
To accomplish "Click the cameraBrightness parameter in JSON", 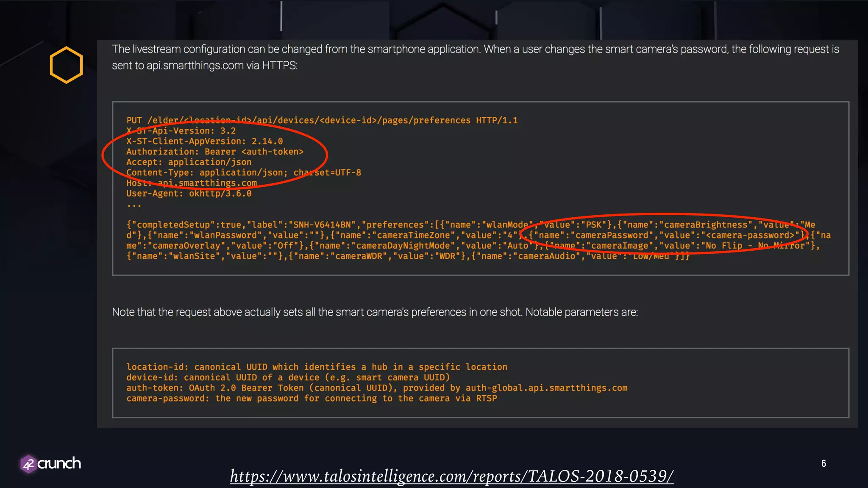I will 706,225.
